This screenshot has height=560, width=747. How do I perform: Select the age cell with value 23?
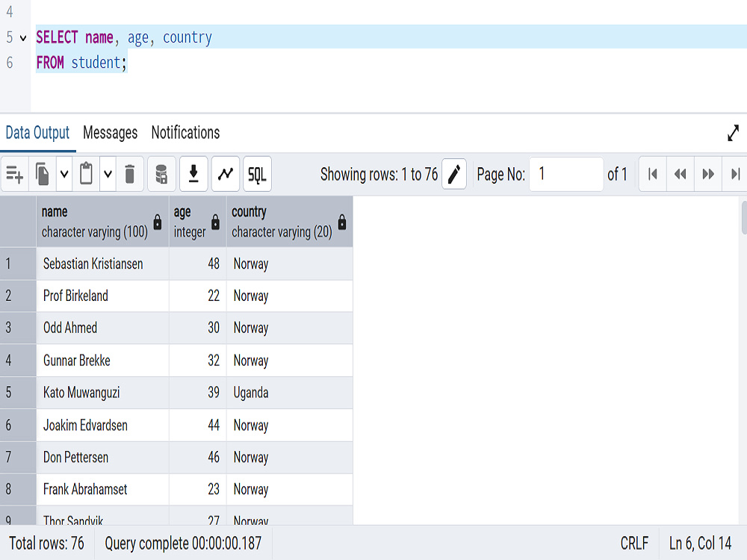point(198,490)
